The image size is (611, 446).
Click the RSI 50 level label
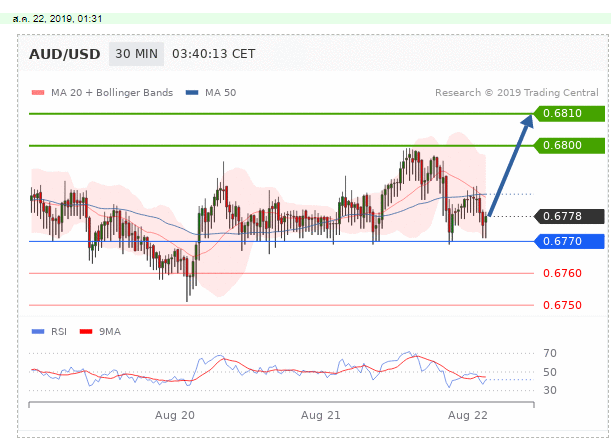coord(550,372)
